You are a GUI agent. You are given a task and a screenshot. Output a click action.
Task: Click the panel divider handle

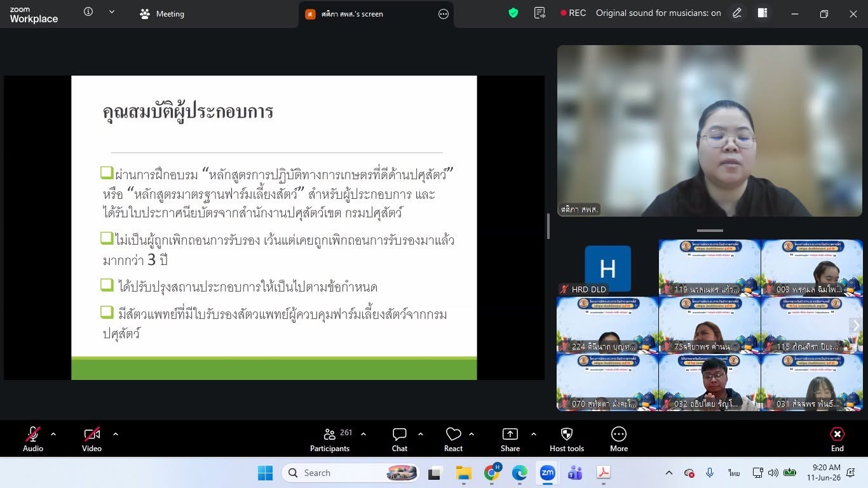click(548, 226)
